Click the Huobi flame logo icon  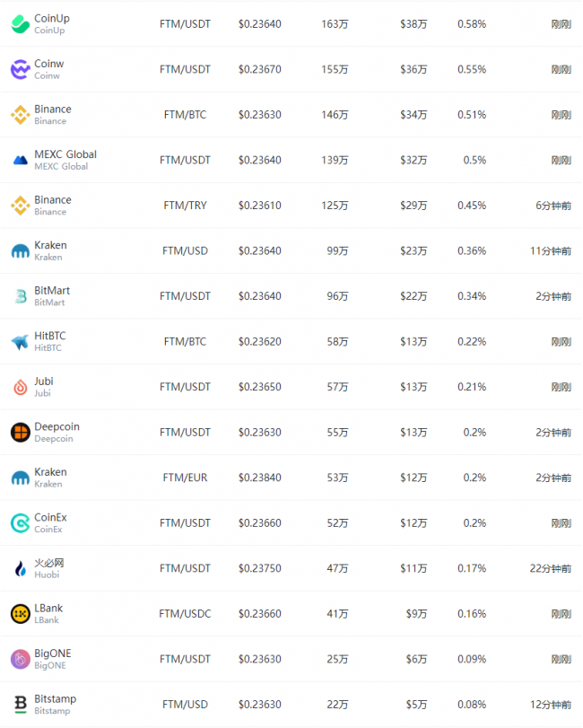click(21, 569)
